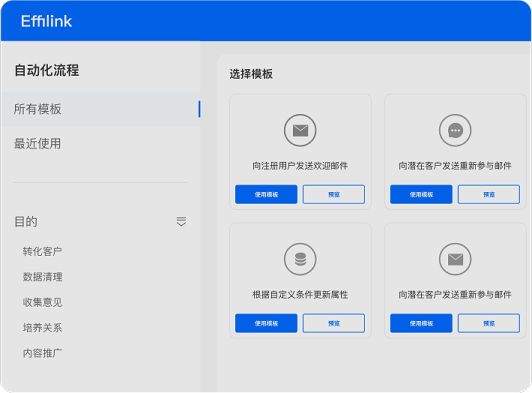Click the Effilink logo in the header
The width and height of the screenshot is (532, 393).
click(x=46, y=21)
